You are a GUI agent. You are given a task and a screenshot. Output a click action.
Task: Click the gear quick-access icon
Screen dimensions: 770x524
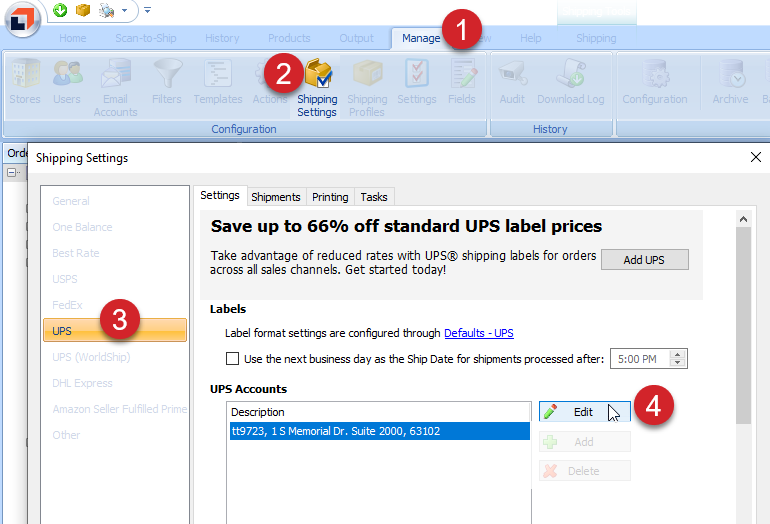tap(106, 10)
